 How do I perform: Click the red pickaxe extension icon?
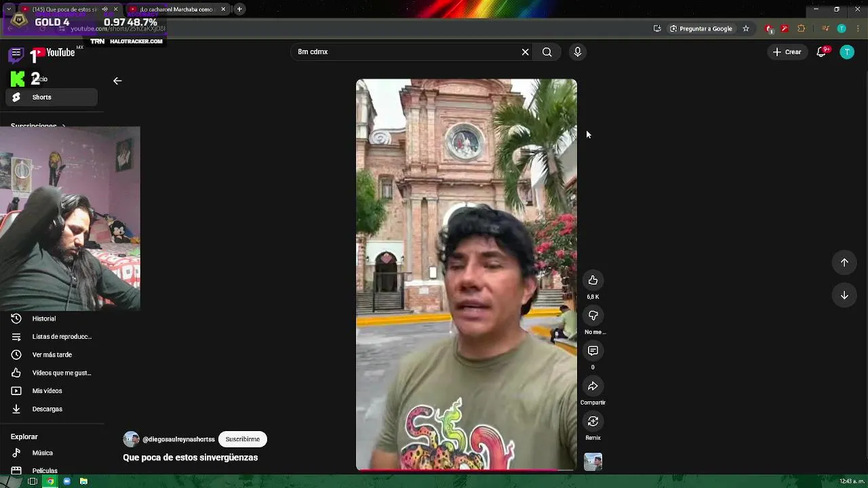tap(785, 28)
